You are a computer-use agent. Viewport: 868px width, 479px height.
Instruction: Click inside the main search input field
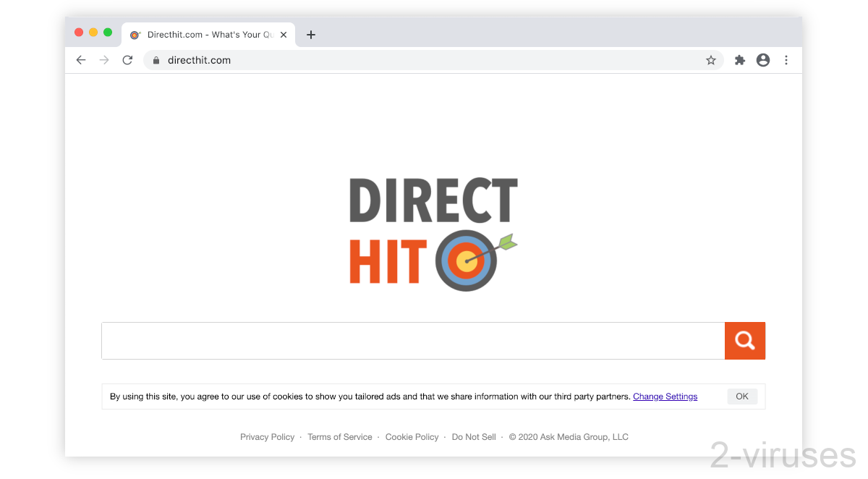412,340
